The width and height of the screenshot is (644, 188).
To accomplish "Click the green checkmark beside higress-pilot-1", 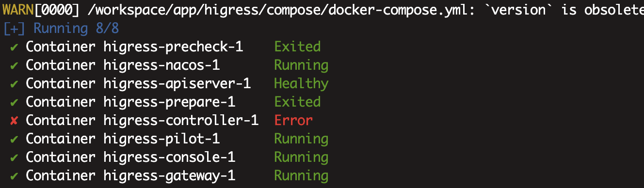I will tap(15, 139).
